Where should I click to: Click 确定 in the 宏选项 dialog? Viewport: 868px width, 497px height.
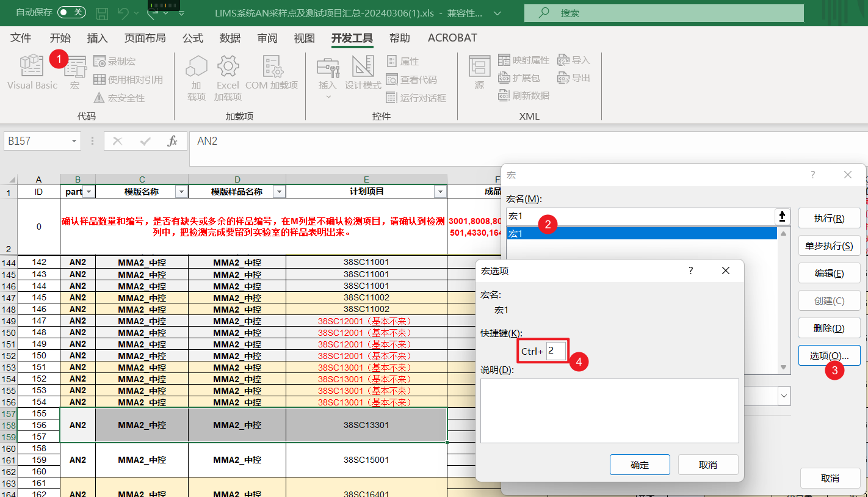[639, 465]
